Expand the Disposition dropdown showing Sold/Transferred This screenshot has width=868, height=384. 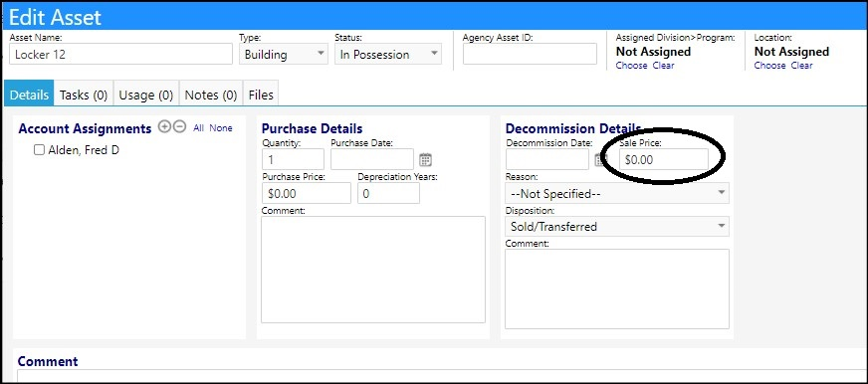[617, 226]
